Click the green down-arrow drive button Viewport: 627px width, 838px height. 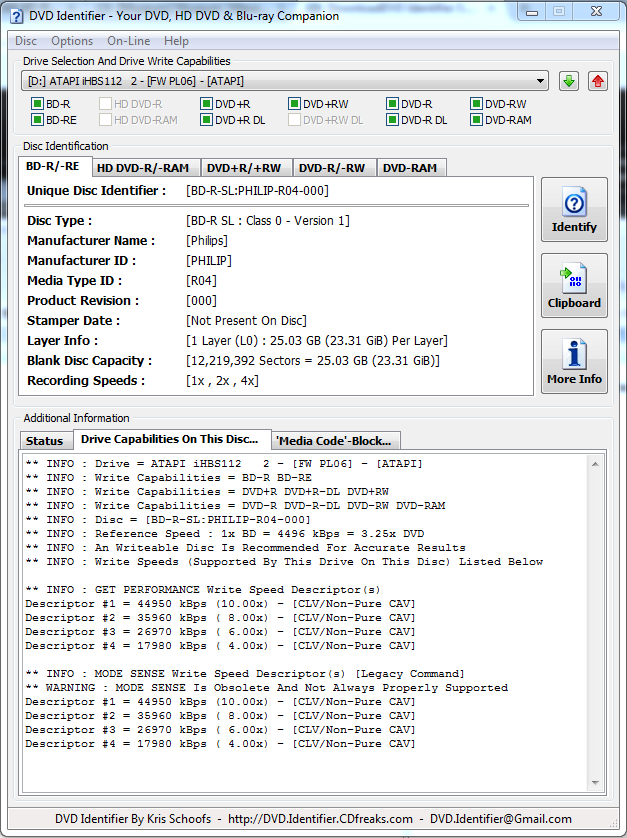pyautogui.click(x=569, y=81)
